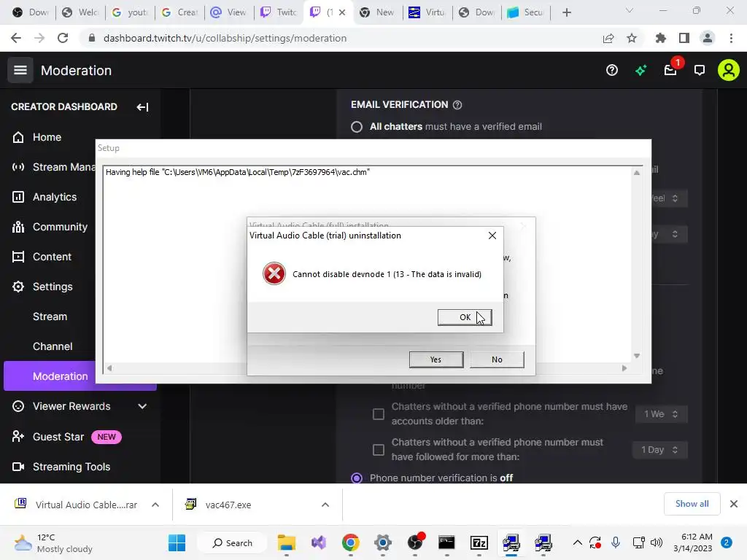Open the vac467.exe download options arrow
Viewport: 747px width, 560px height.
coord(325,505)
